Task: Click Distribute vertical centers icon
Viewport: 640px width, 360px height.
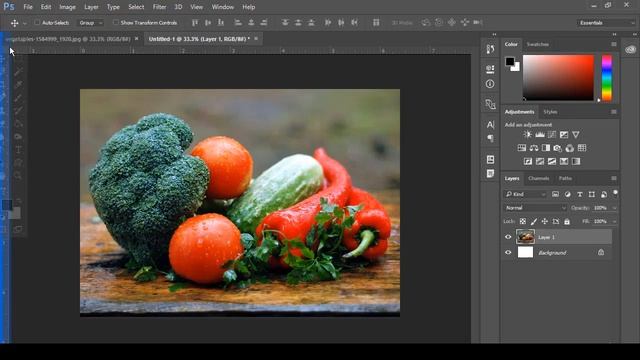Action: [x=298, y=23]
